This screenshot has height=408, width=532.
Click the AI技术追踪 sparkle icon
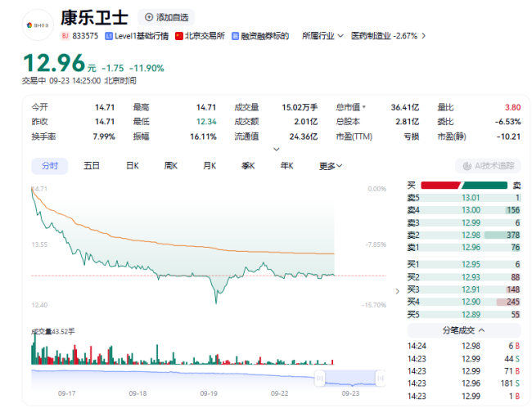[x=465, y=166]
